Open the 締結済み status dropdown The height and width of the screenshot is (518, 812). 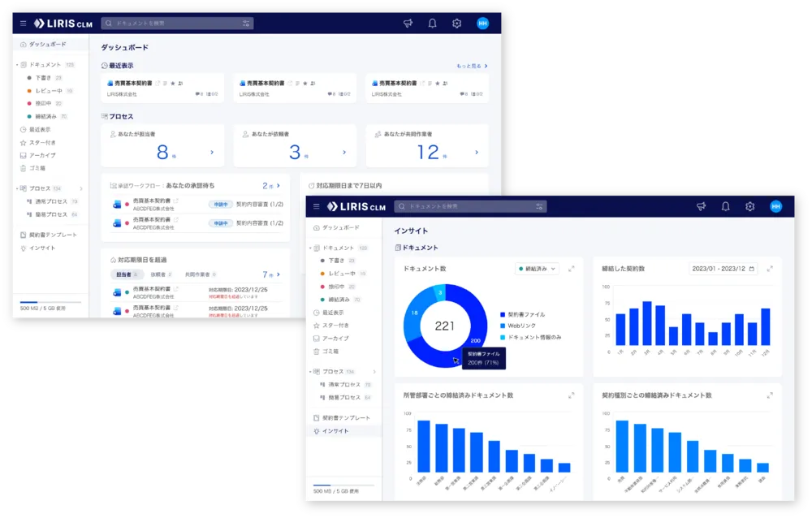click(537, 269)
